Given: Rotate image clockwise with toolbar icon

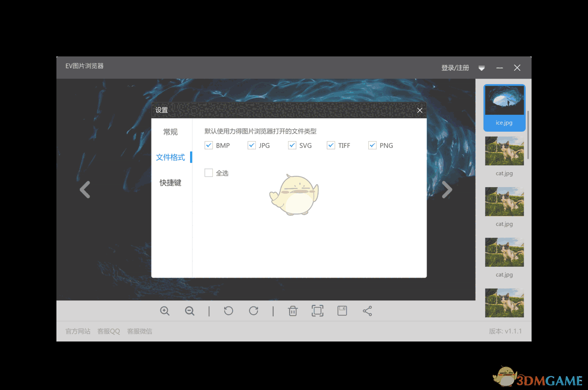Looking at the screenshot, I should coord(253,311).
